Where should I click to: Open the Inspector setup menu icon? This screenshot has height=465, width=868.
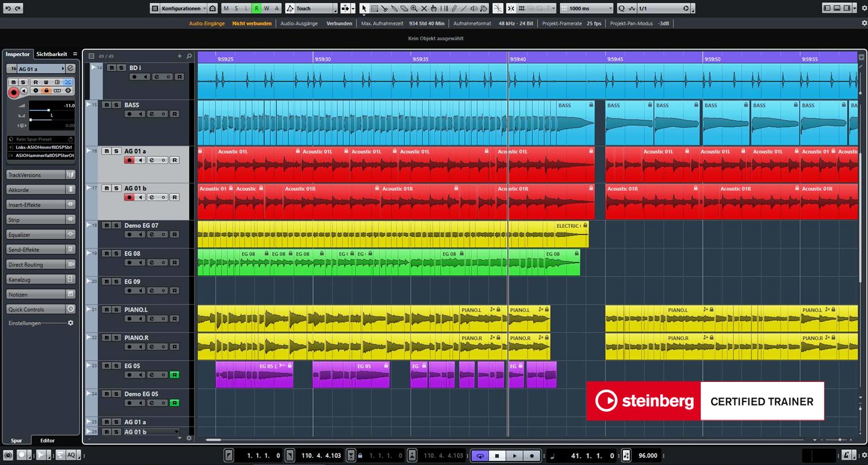point(75,54)
